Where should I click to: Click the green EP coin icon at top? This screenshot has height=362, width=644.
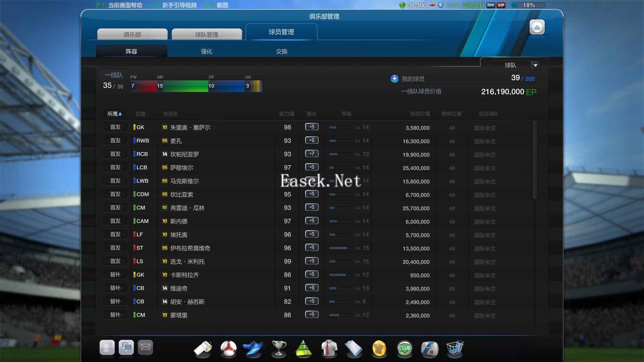[402, 5]
